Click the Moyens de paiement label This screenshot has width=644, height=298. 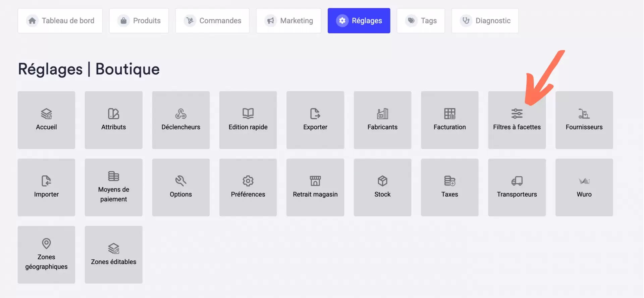coord(114,194)
